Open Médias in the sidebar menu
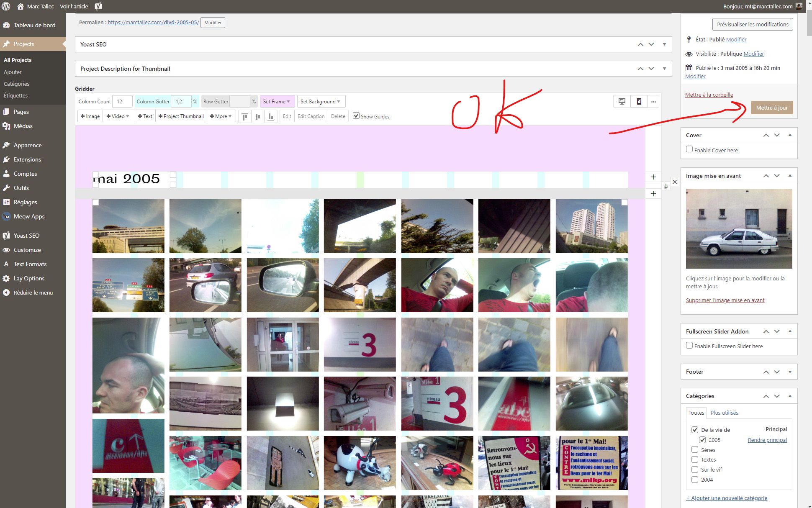 point(23,126)
